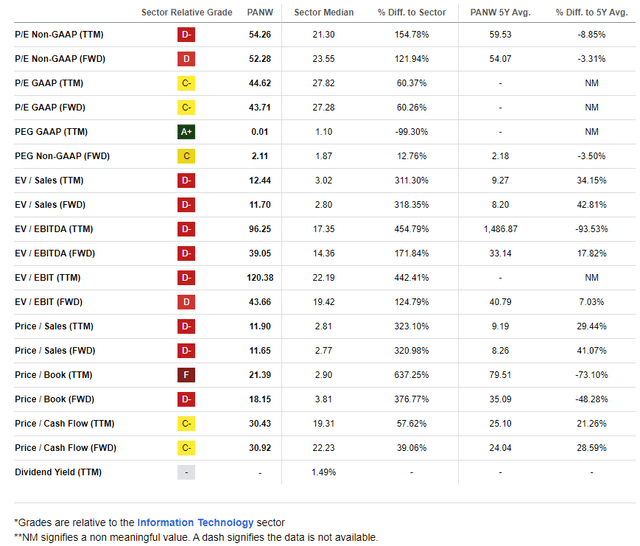The width and height of the screenshot is (640, 546).
Task: Click the P/E Non-GAAP (TTM) row label
Action: 59,35
